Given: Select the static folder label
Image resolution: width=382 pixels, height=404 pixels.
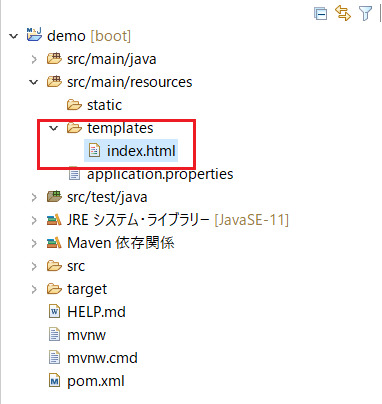Looking at the screenshot, I should 105,105.
